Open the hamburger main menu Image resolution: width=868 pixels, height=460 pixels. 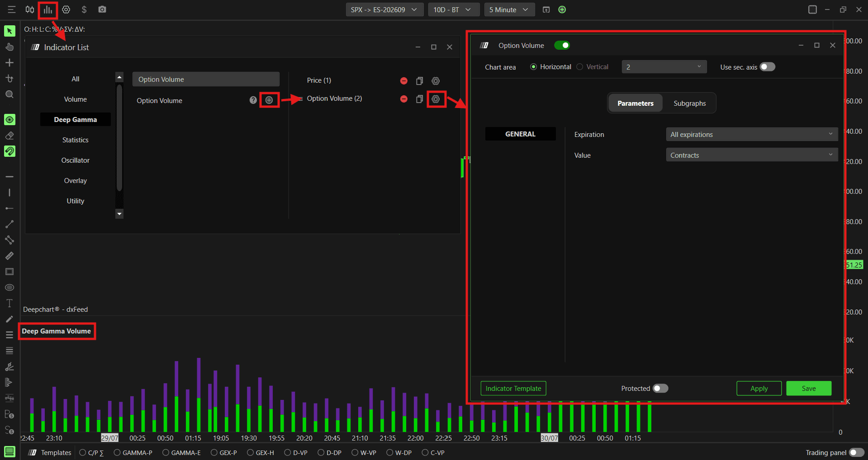[12, 9]
